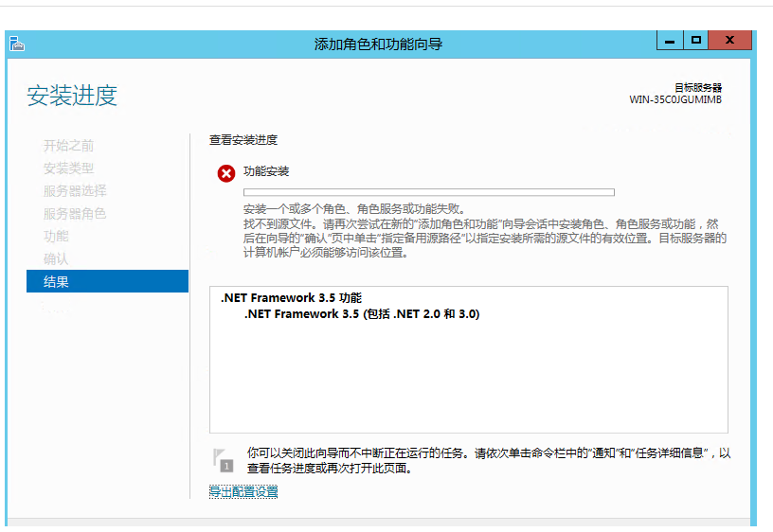Click the wizard server icon in title bar

(x=17, y=44)
